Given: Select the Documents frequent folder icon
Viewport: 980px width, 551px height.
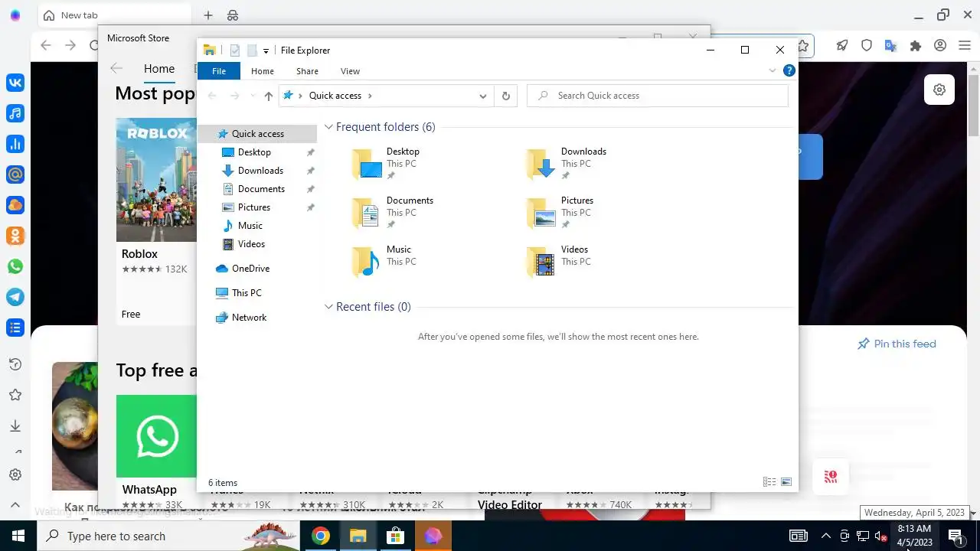Looking at the screenshot, I should pyautogui.click(x=366, y=213).
